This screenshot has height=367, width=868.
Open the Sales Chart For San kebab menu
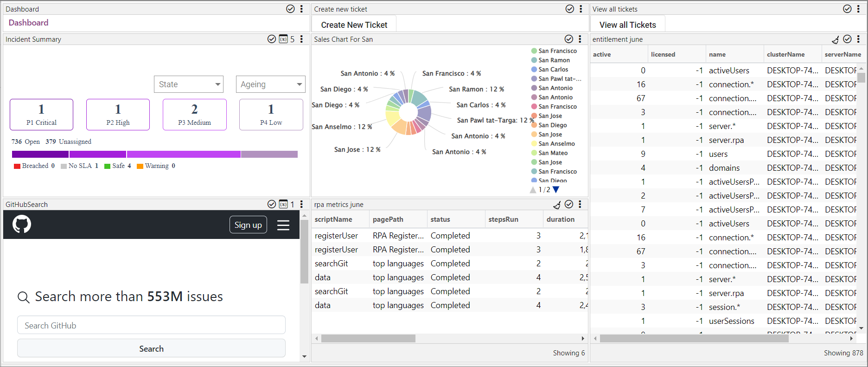click(x=580, y=39)
